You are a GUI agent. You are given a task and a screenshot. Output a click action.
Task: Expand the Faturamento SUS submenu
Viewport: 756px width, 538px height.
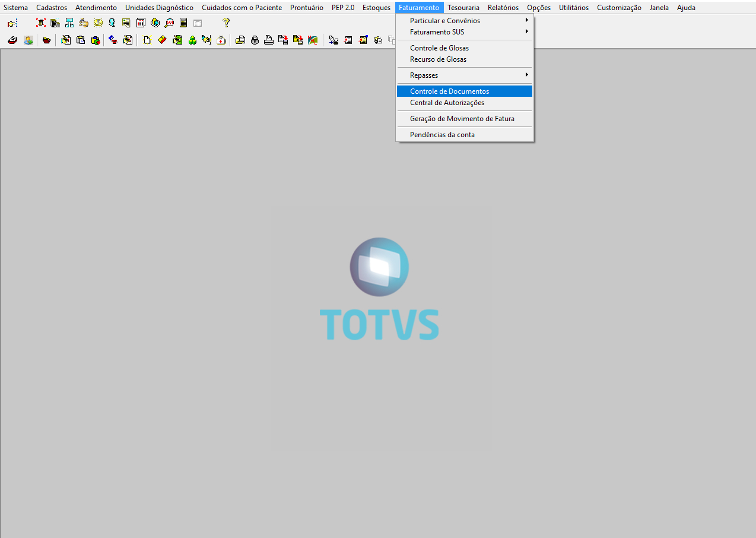[465, 32]
